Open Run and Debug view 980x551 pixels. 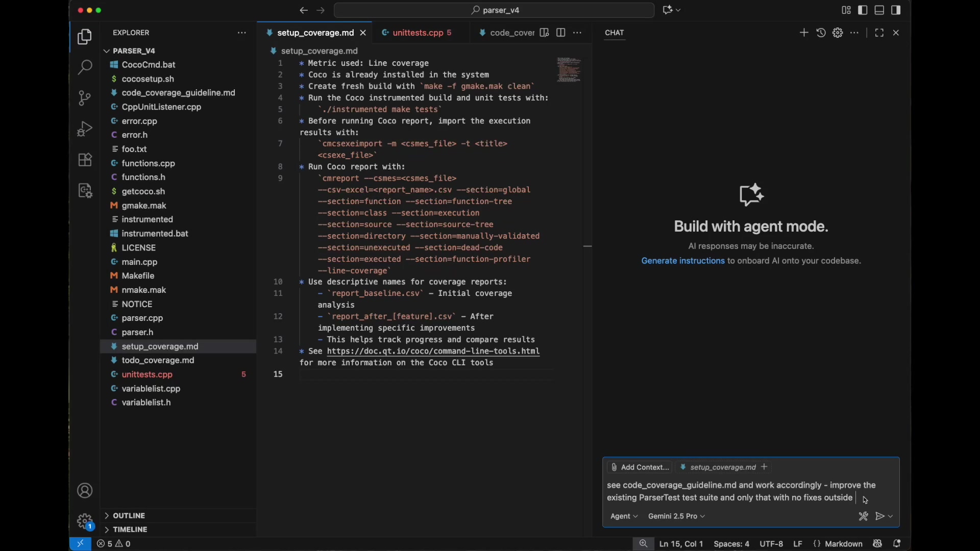tap(85, 129)
